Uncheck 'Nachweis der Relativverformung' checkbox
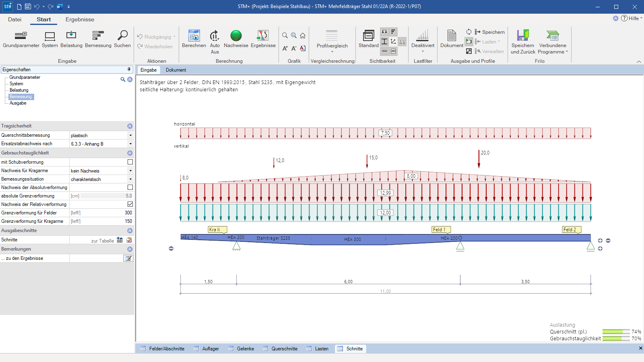This screenshot has width=644, height=362. [130, 204]
